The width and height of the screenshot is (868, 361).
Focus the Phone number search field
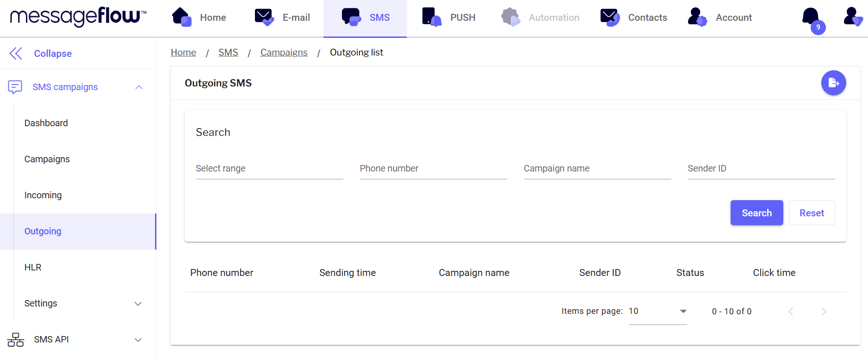tap(433, 169)
